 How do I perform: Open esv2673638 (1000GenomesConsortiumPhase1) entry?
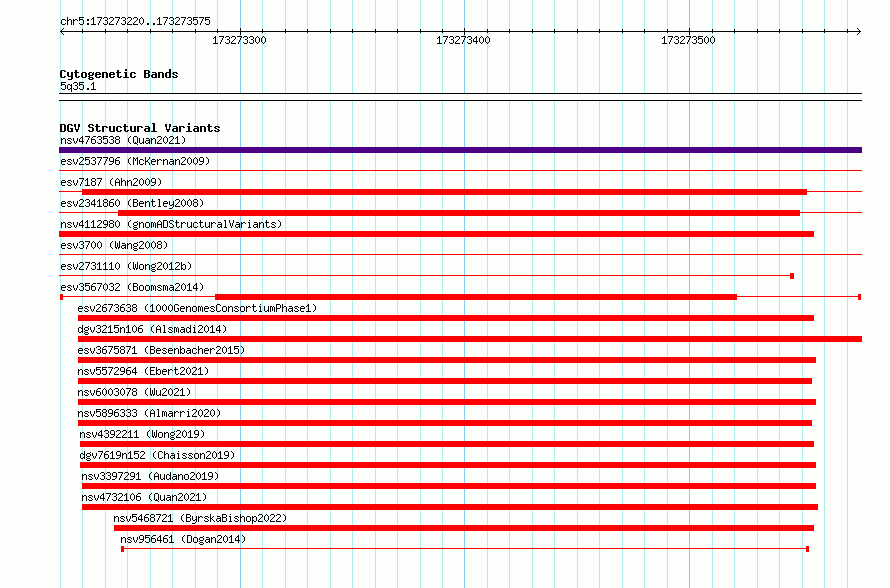click(197, 308)
